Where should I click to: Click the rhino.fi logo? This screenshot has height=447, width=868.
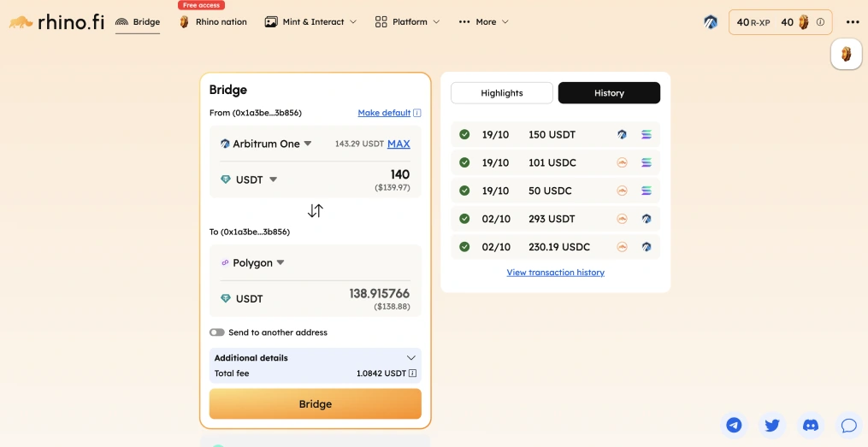tap(57, 22)
